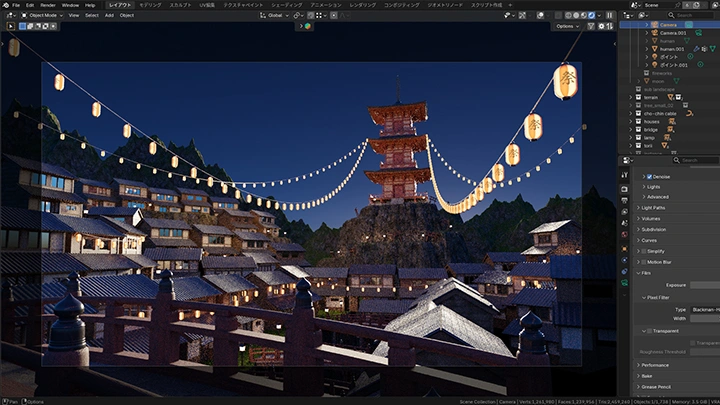The width and height of the screenshot is (720, 405).
Task: Open the World properties tab
Action: 624,235
